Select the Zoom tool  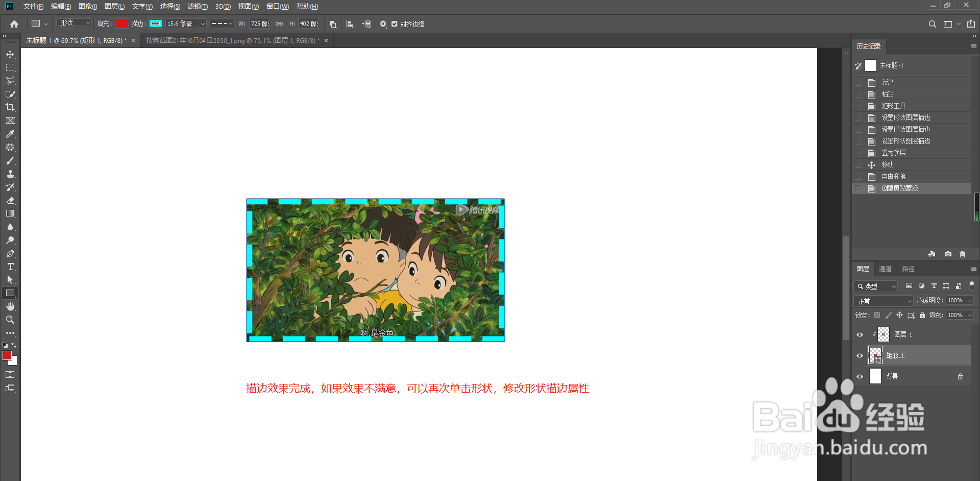tap(10, 320)
